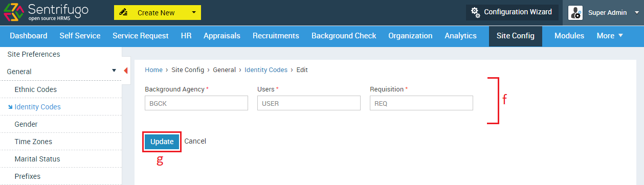Select the HR menu item

[x=186, y=36]
